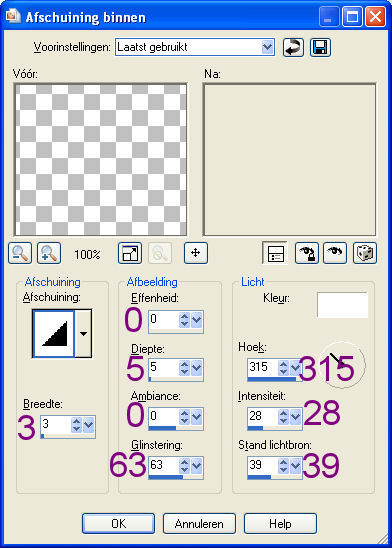Click the Annuleren button
The width and height of the screenshot is (392, 548).
click(199, 524)
